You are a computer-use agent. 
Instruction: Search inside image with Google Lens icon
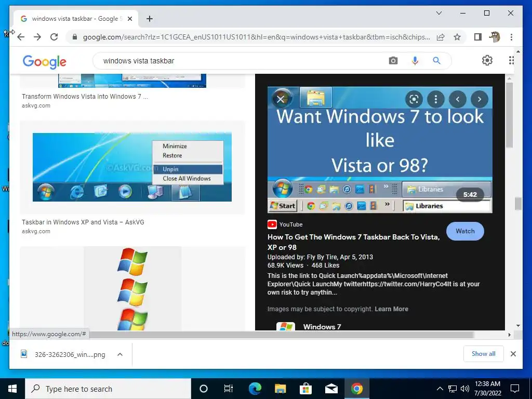[x=414, y=99]
